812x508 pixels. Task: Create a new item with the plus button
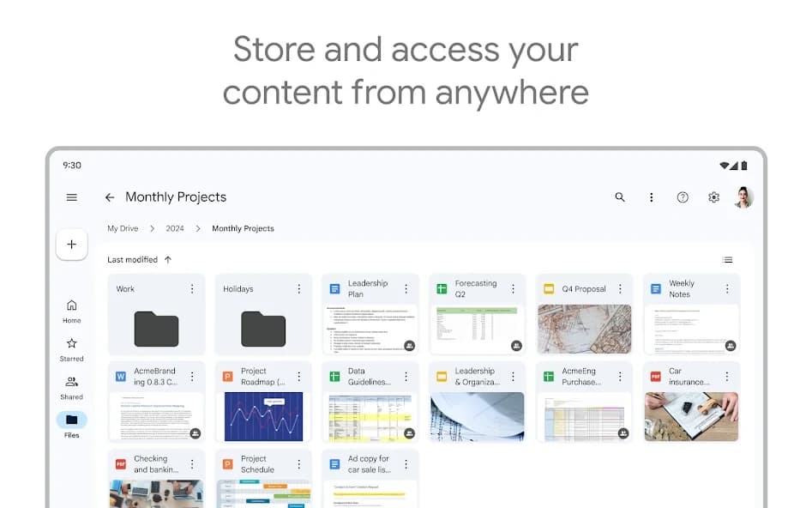click(71, 244)
